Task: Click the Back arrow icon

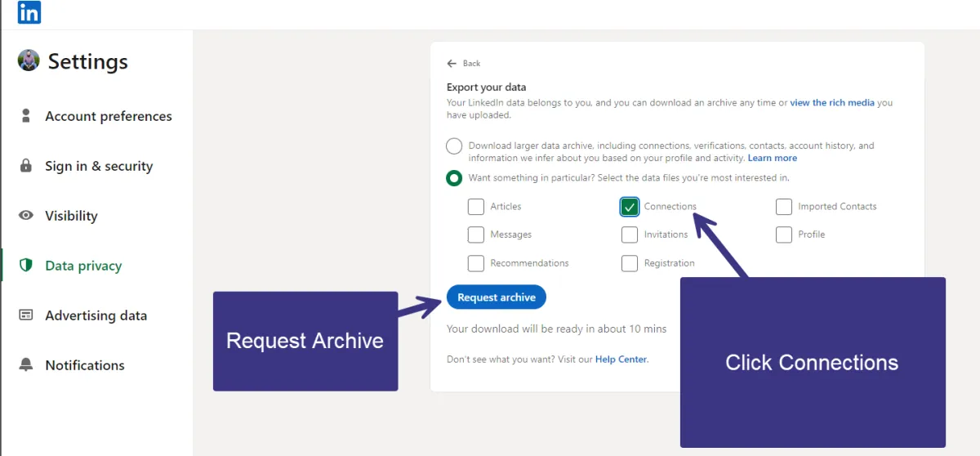Action: click(452, 63)
